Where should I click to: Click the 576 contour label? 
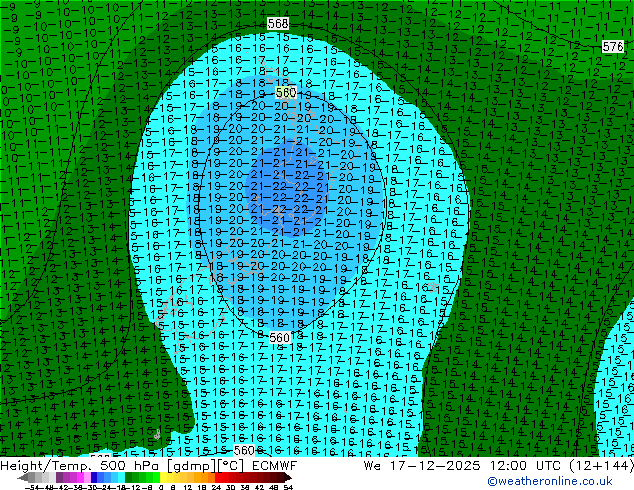coord(613,46)
